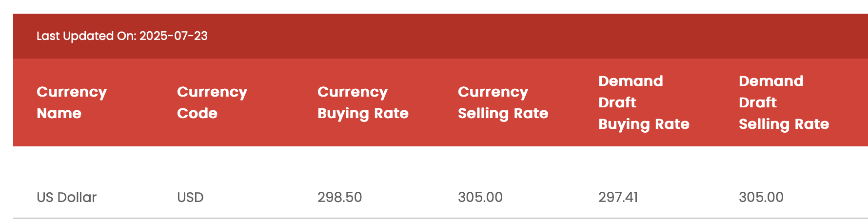Click the word Name in header

click(59, 113)
